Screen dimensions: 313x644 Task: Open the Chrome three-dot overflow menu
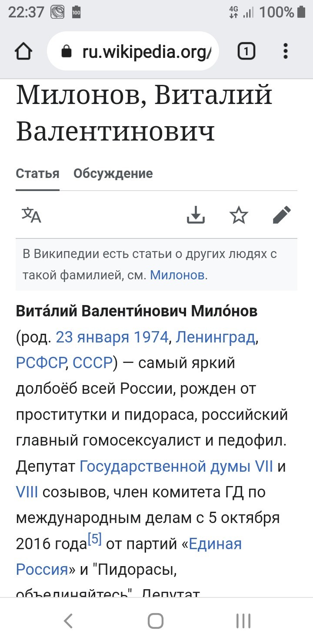(x=285, y=51)
